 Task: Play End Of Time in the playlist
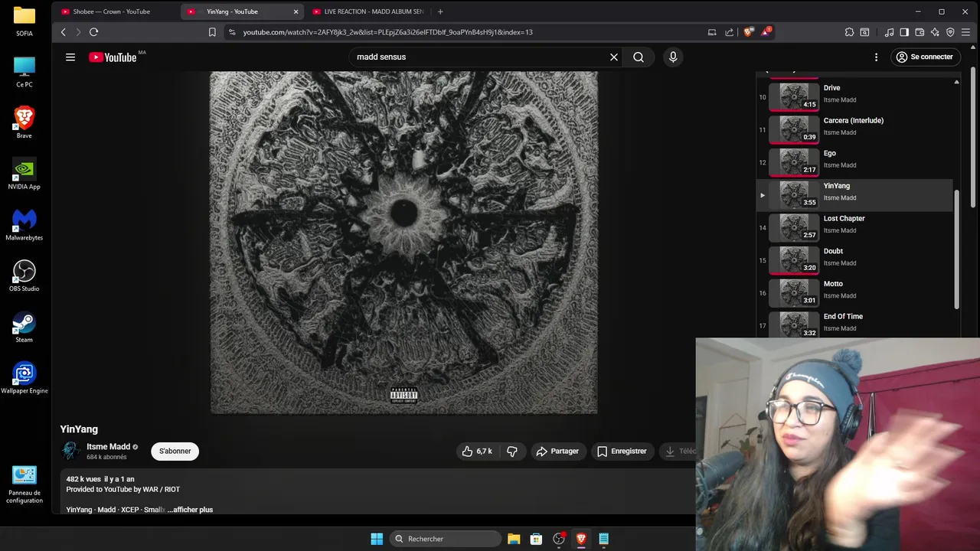point(856,324)
